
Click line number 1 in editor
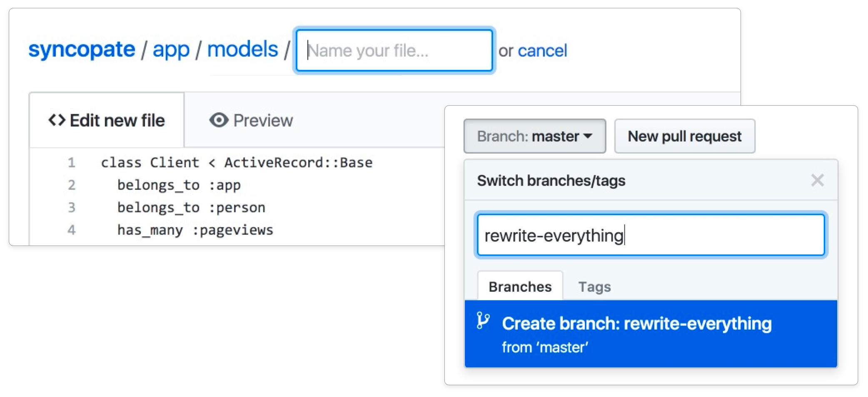click(x=72, y=163)
